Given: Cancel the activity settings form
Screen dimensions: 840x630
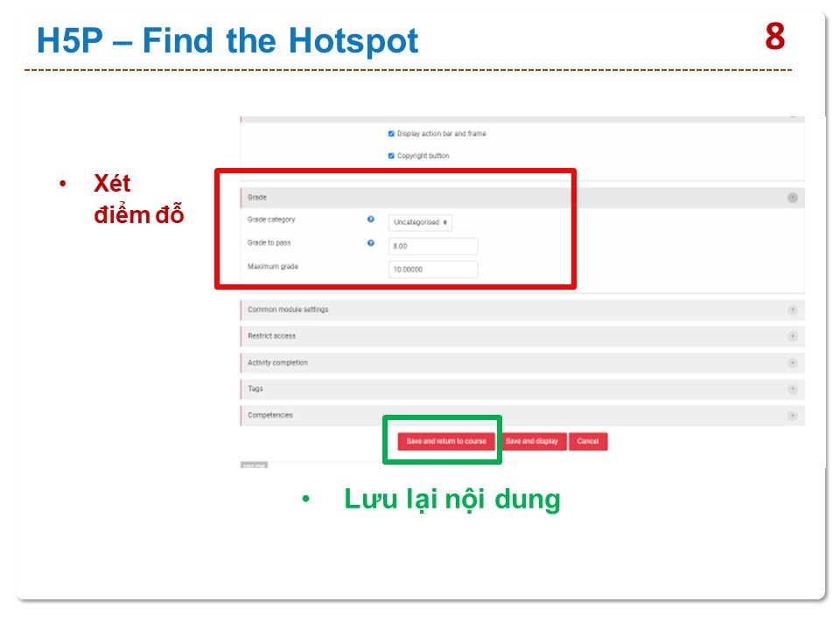Looking at the screenshot, I should pyautogui.click(x=588, y=442).
